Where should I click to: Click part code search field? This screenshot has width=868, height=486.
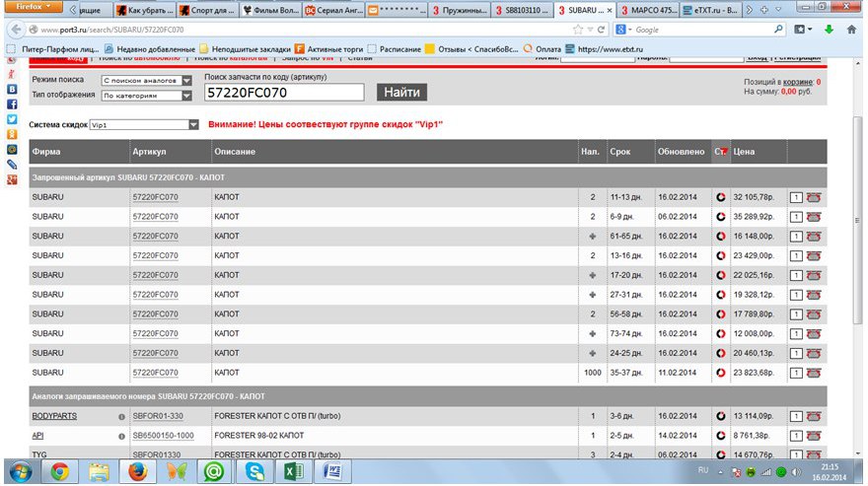click(284, 93)
